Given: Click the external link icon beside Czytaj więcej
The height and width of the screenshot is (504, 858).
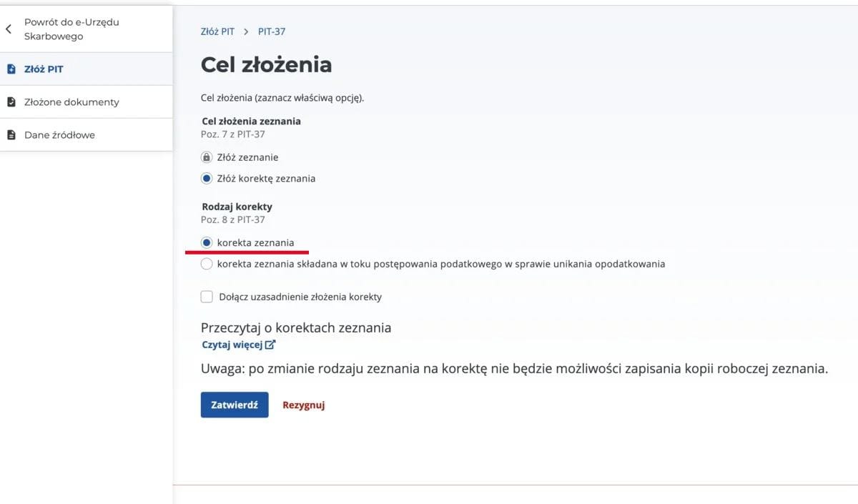Looking at the screenshot, I should pyautogui.click(x=270, y=345).
